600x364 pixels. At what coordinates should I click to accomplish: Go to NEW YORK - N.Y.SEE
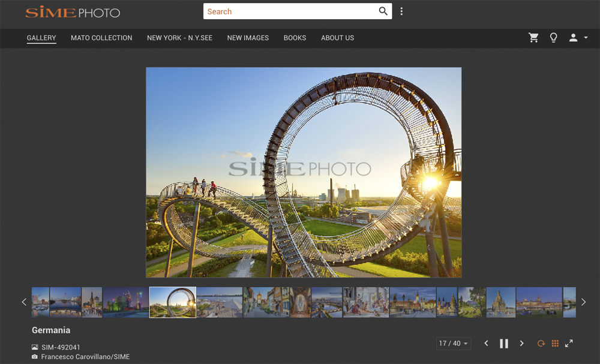coord(179,38)
